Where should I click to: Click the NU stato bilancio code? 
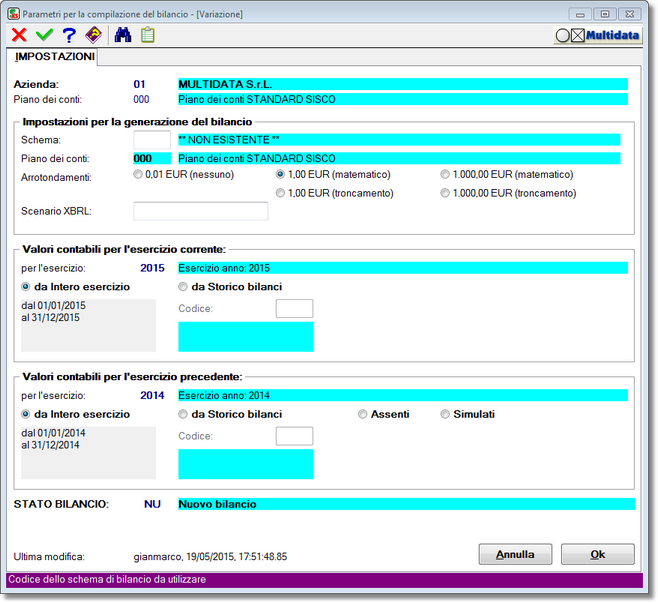(x=152, y=504)
